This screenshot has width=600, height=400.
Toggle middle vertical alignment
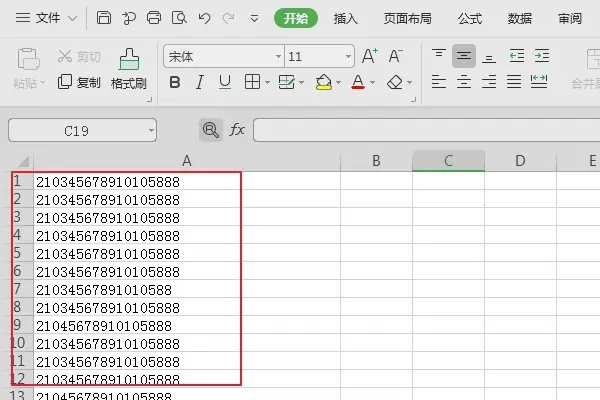point(464,56)
